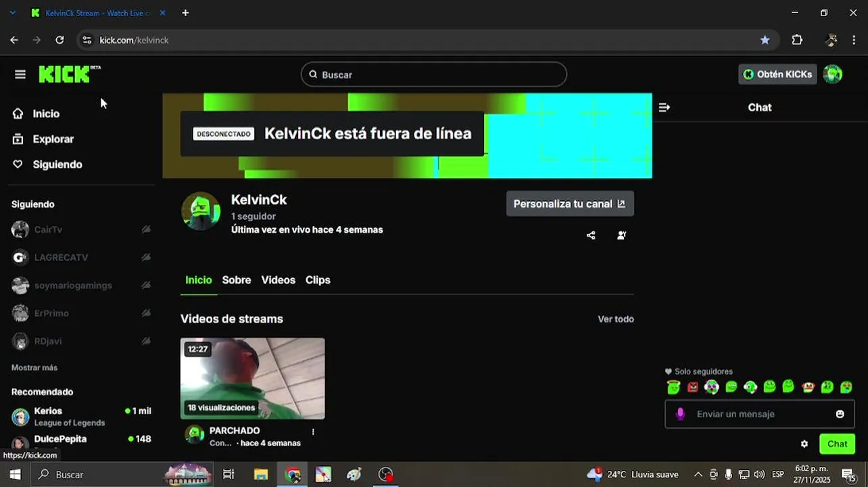View site information icon in address bar
The width and height of the screenshot is (868, 487).
[87, 40]
